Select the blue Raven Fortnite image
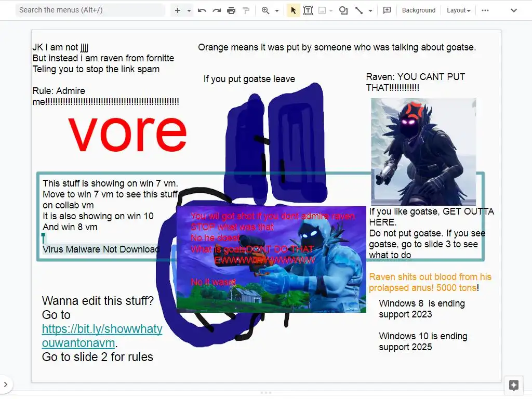The height and width of the screenshot is (399, 532). point(271,259)
